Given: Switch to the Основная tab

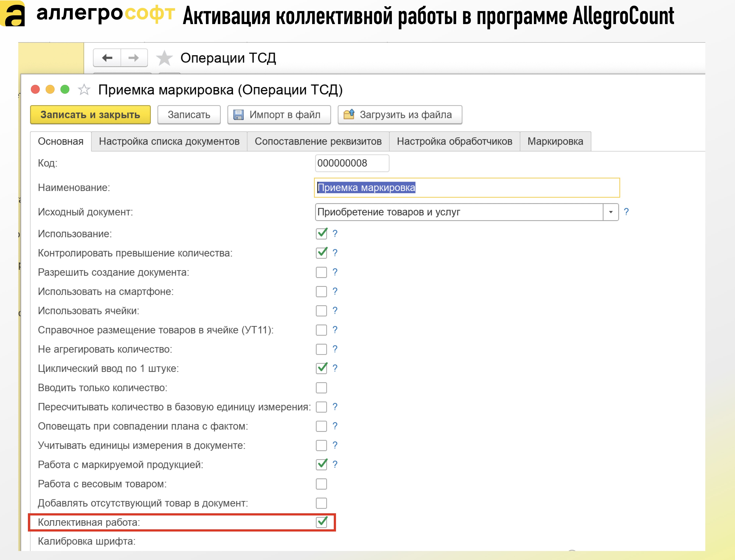Looking at the screenshot, I should point(61,141).
